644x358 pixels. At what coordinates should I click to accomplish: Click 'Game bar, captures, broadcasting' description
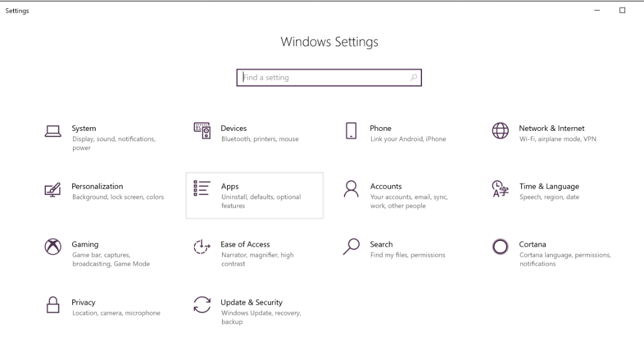pyautogui.click(x=111, y=259)
